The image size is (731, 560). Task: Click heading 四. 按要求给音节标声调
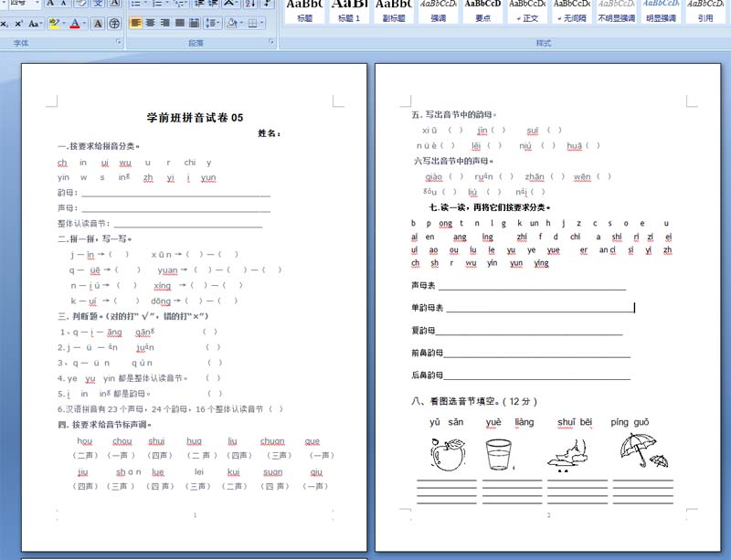(x=104, y=425)
